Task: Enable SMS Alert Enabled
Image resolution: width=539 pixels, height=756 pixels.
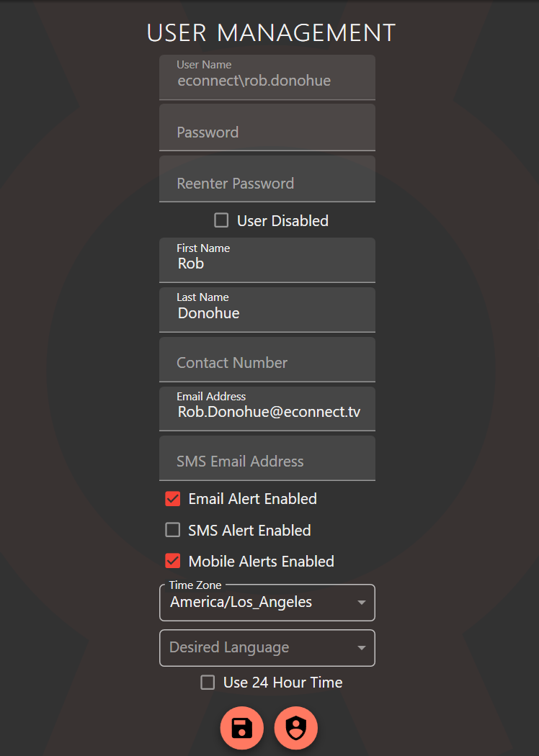Action: point(172,530)
